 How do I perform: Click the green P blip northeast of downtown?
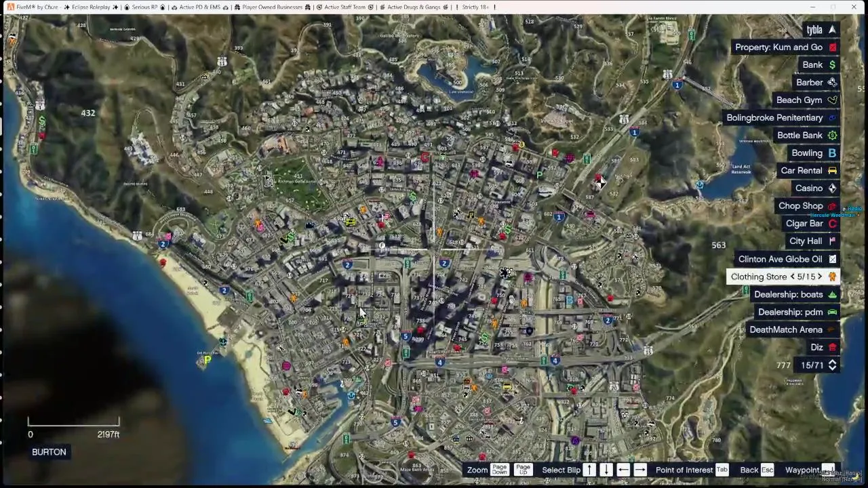540,176
